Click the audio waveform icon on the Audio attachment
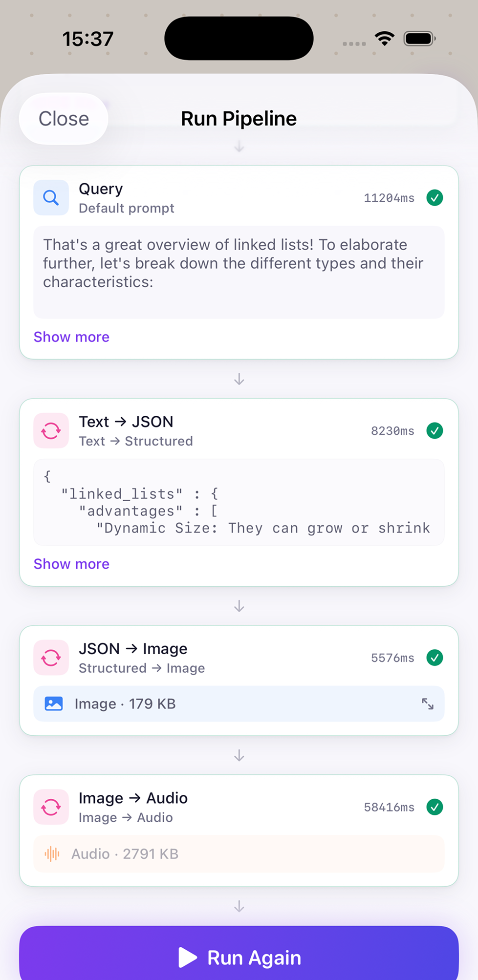Screen dimensions: 478x980 (x=51, y=854)
